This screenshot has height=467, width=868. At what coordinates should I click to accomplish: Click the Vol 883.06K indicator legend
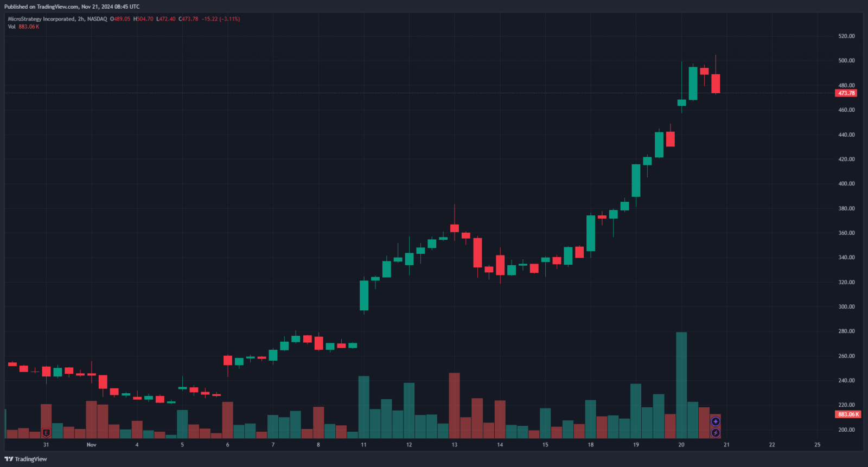coord(23,27)
